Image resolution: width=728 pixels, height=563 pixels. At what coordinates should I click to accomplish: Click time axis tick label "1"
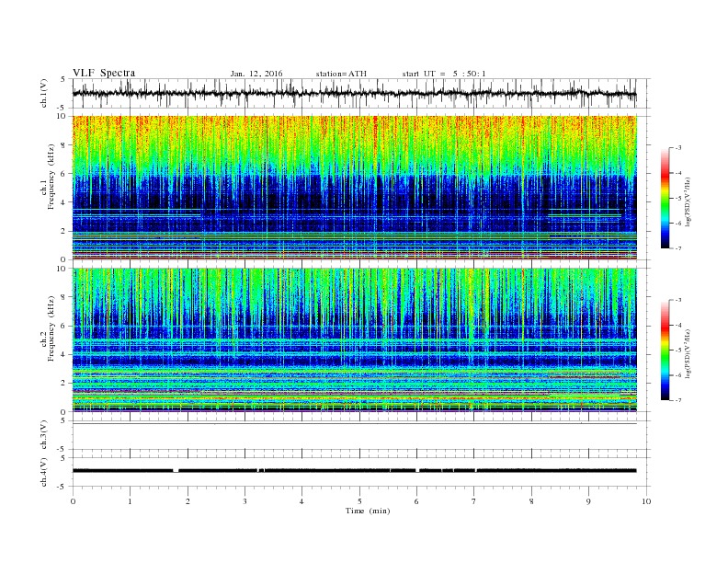[130, 501]
